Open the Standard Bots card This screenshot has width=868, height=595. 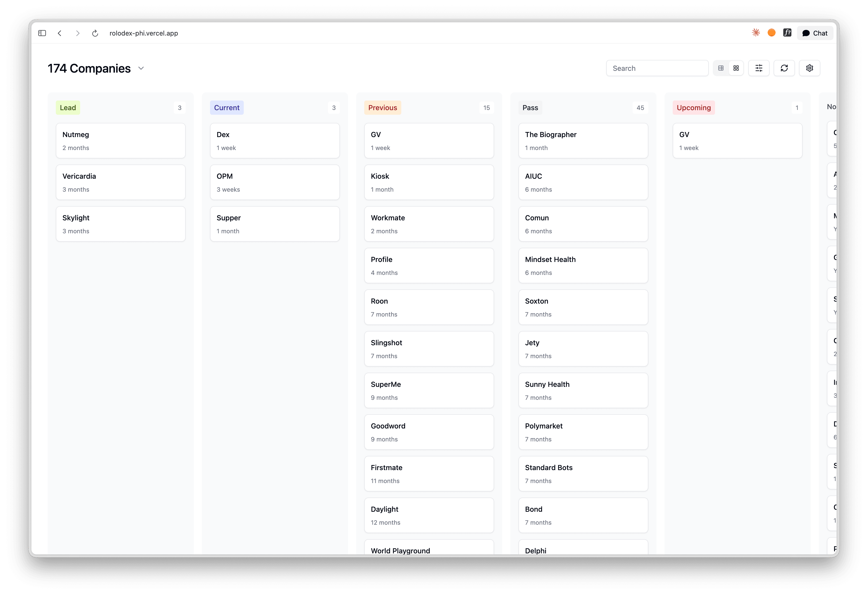pos(583,474)
